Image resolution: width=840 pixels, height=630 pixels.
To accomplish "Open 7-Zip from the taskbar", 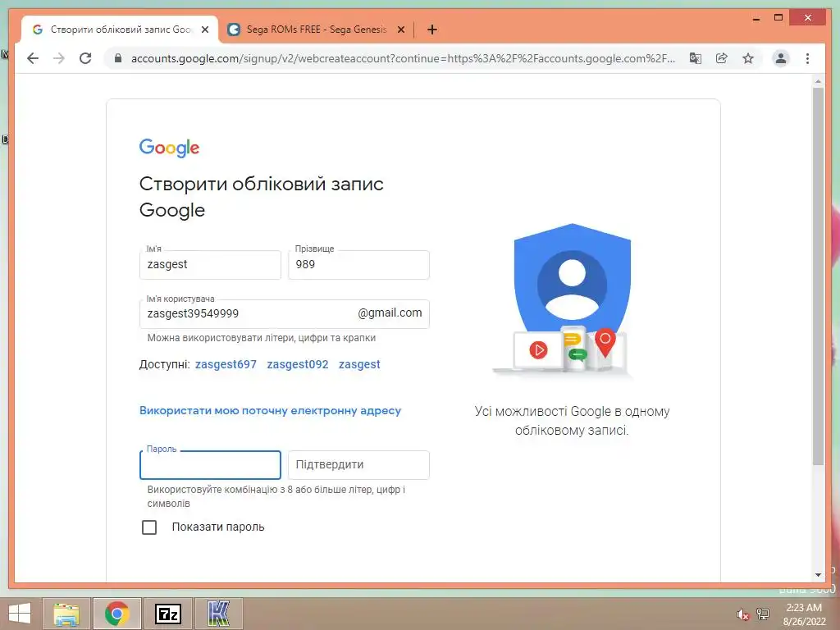I will click(167, 614).
